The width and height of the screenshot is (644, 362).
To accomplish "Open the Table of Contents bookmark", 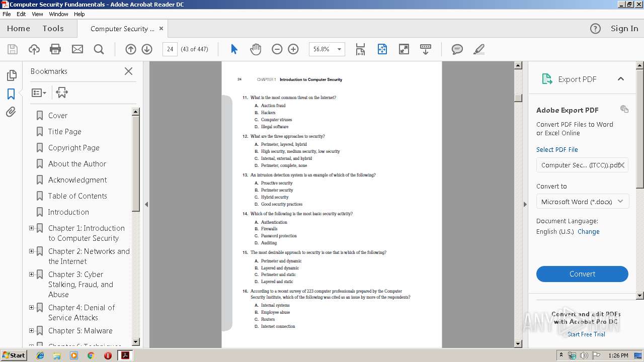I will [x=77, y=196].
